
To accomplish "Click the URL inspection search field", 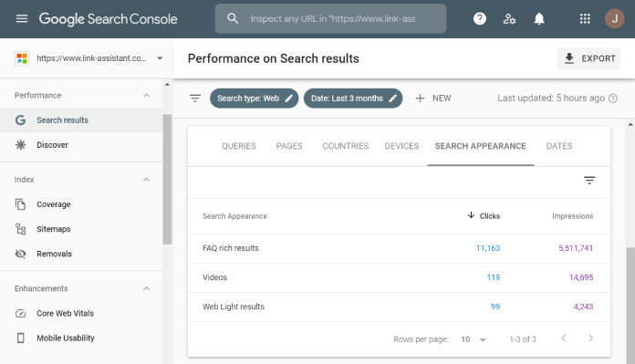I will click(330, 18).
